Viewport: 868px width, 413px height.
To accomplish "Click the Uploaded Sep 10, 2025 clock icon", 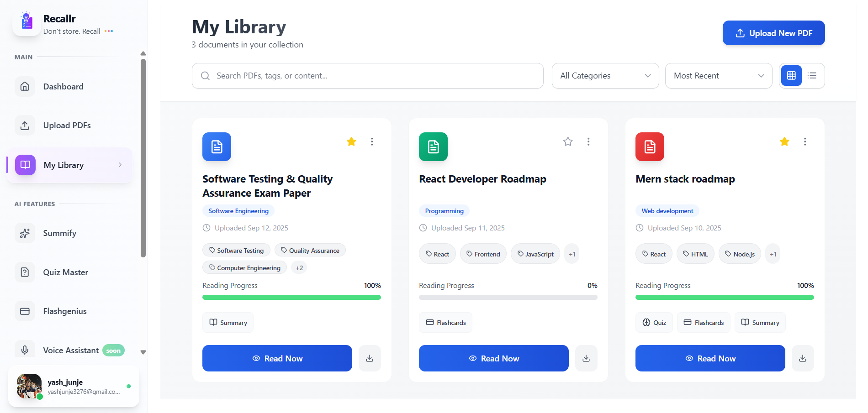I will point(640,228).
